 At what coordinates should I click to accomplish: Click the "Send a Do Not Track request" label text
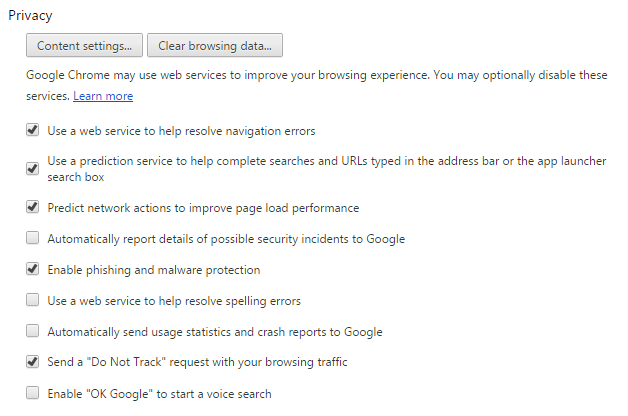198,362
